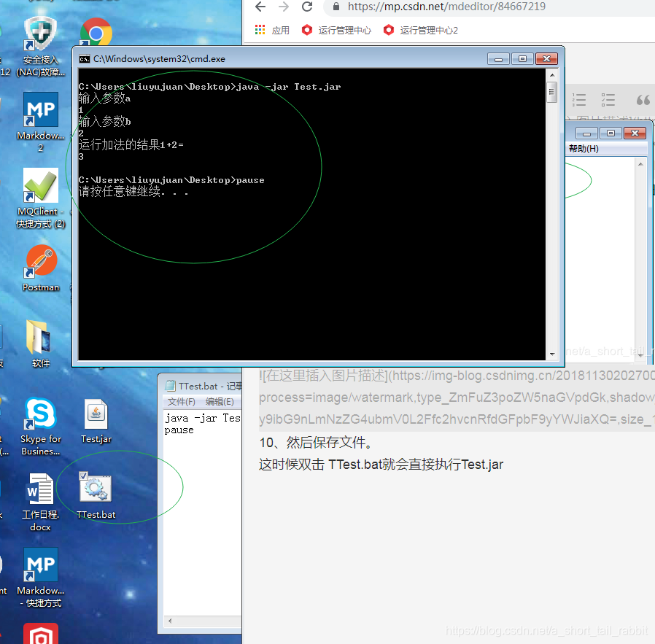Insert an ordered list in the editor
This screenshot has height=644, width=655.
(579, 100)
